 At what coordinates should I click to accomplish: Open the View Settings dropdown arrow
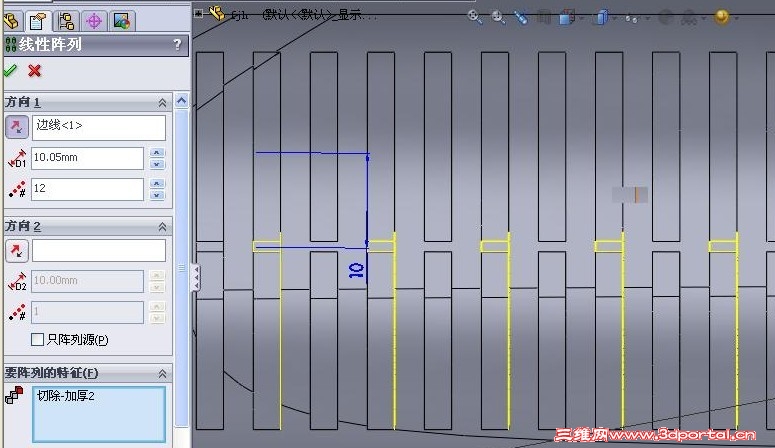736,19
